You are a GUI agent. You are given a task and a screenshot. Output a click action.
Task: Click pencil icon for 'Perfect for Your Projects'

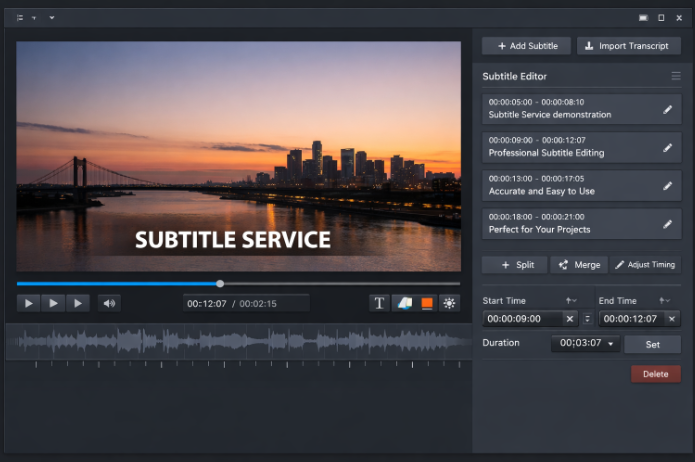(667, 223)
